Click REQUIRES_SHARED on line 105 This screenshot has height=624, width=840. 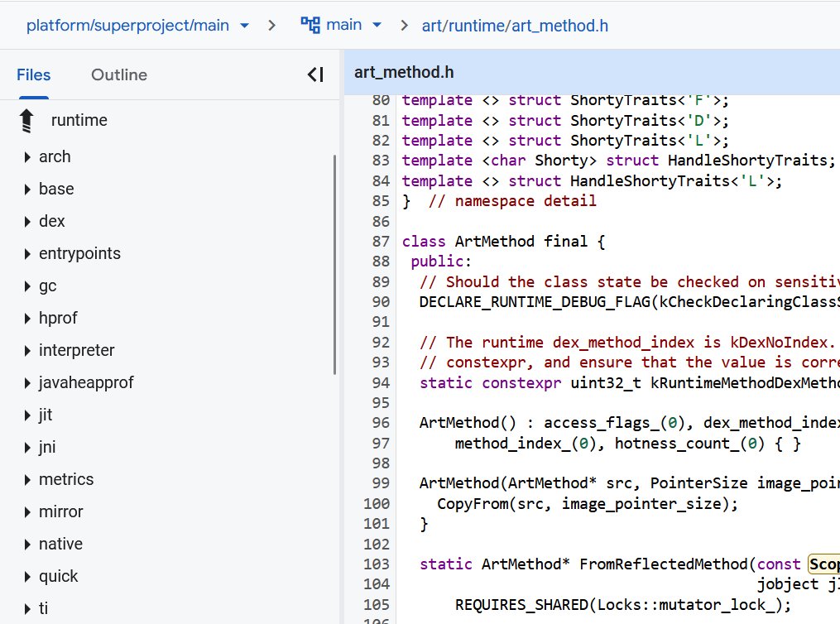coord(521,605)
